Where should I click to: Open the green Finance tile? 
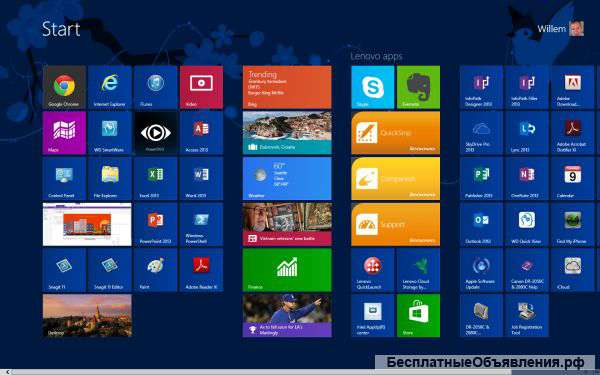pos(287,270)
